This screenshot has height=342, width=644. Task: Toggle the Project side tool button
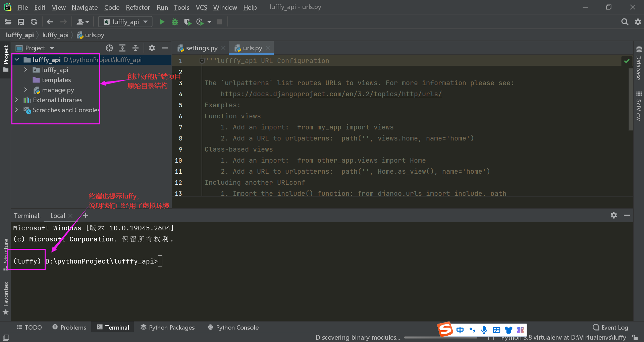coord(6,59)
